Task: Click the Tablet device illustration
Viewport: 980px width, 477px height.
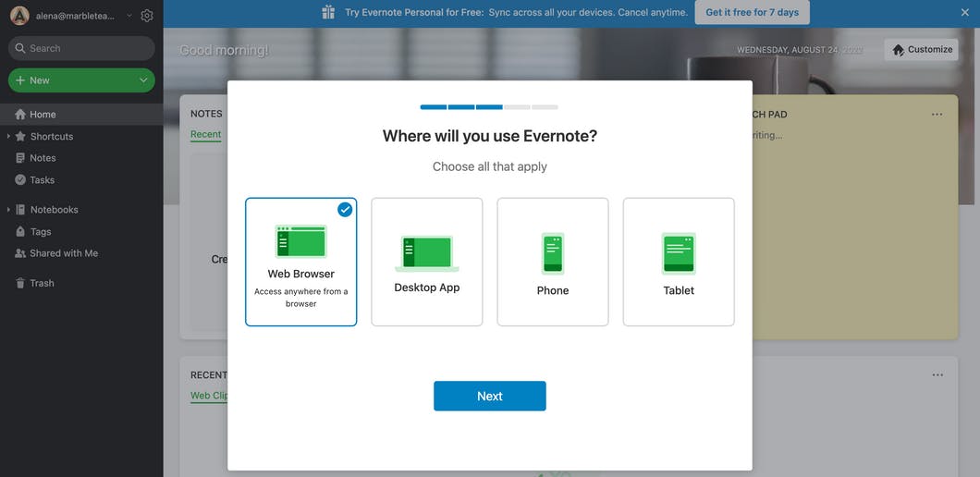Action: pos(679,253)
